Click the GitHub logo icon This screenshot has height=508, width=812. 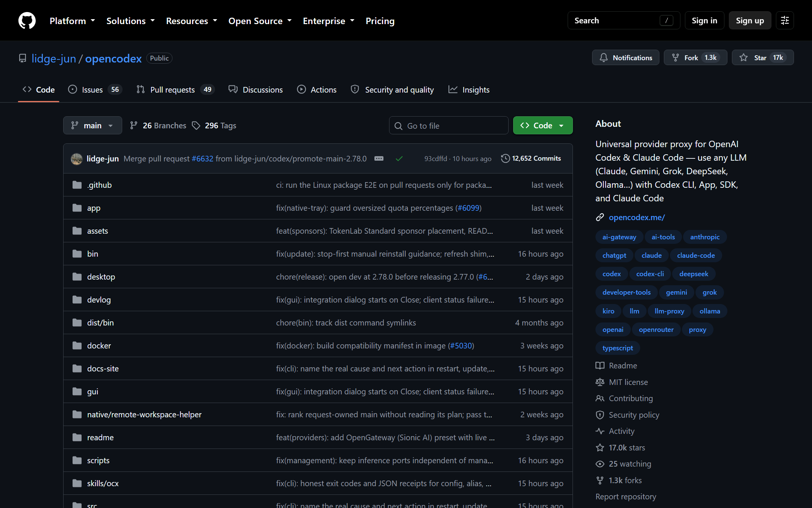point(27,20)
